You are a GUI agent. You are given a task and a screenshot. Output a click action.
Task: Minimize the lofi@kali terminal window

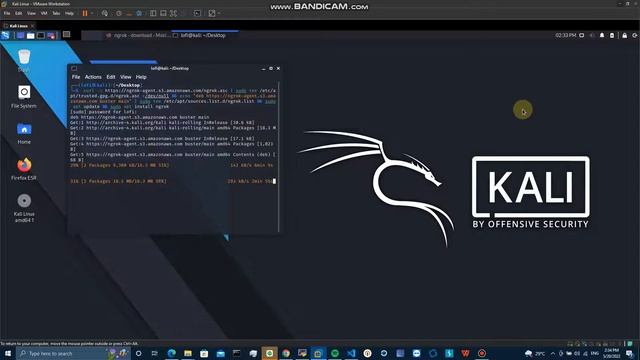coord(263,69)
